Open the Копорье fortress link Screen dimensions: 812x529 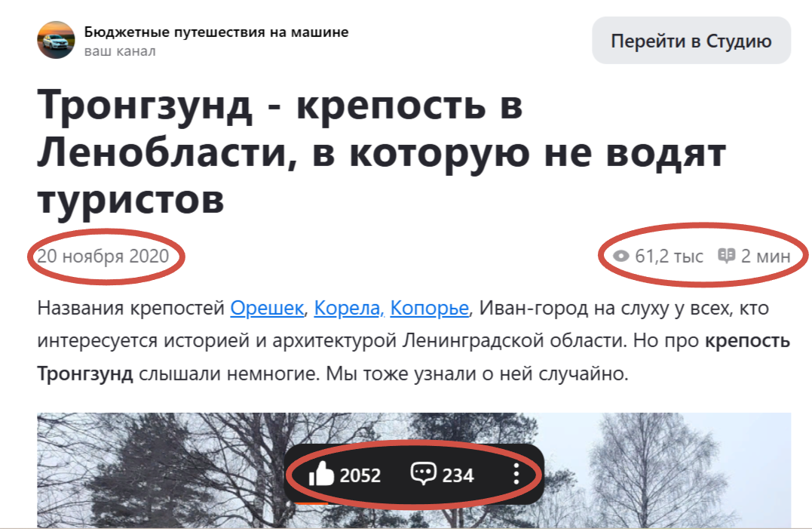click(429, 309)
